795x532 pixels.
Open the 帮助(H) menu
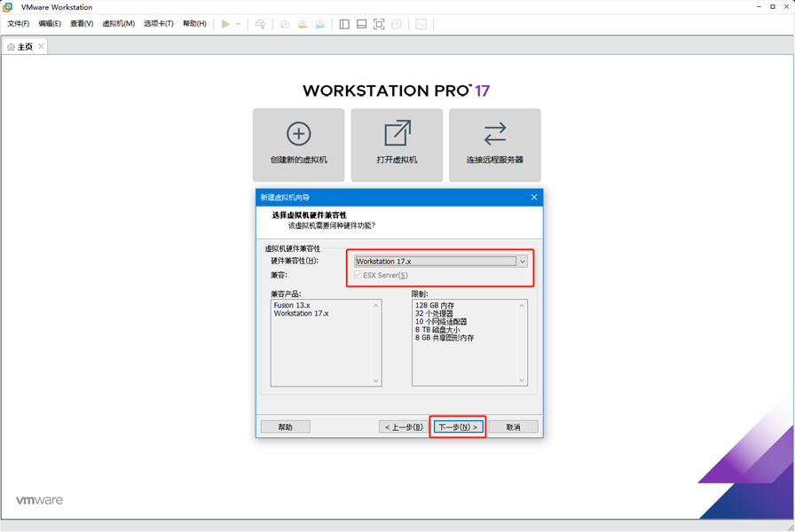pyautogui.click(x=194, y=23)
